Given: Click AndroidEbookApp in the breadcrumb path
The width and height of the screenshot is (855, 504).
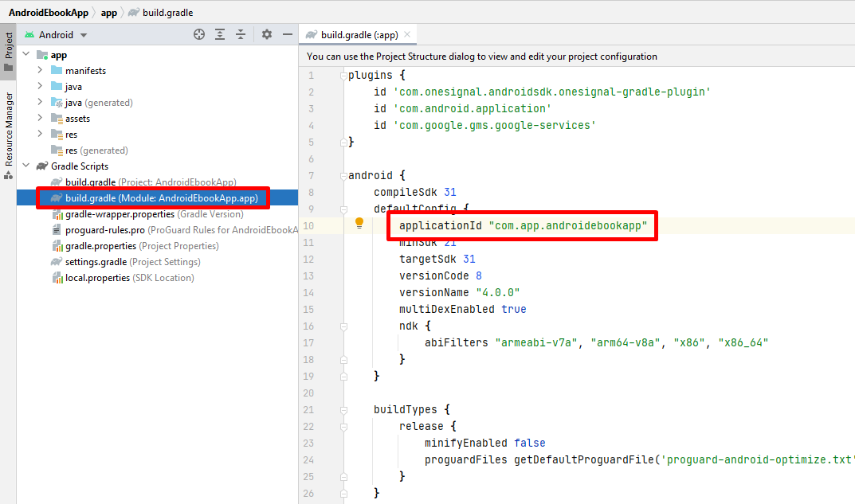Looking at the screenshot, I should [47, 13].
